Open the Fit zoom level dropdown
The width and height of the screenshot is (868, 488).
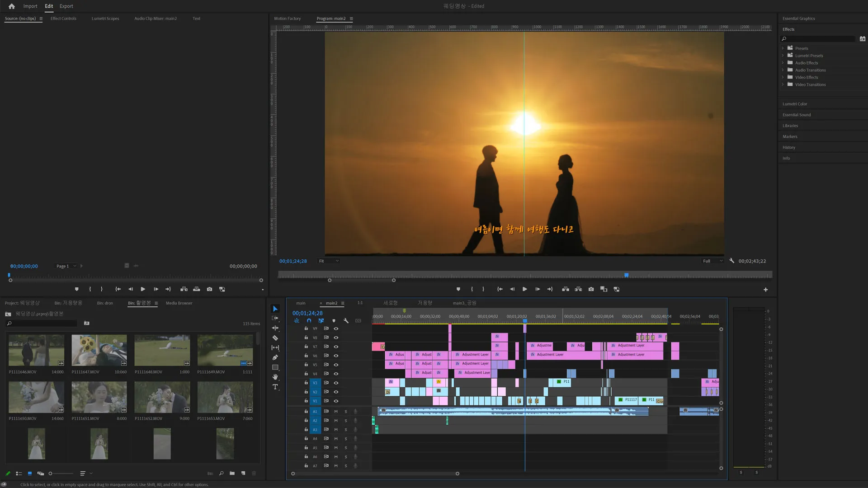tap(329, 261)
